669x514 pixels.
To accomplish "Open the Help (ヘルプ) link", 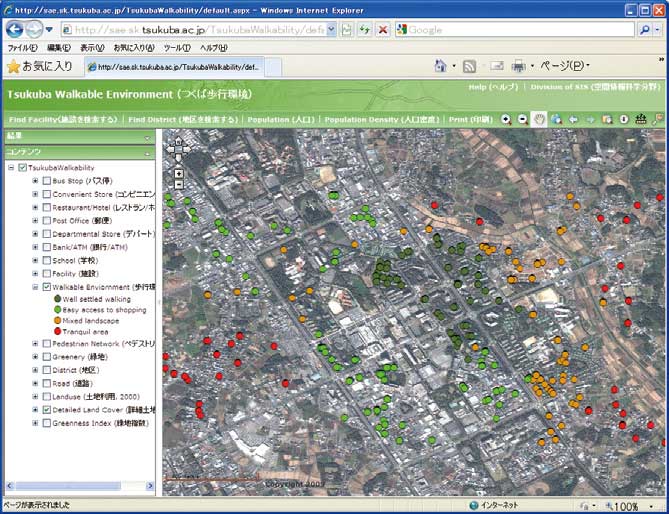I will [493, 87].
